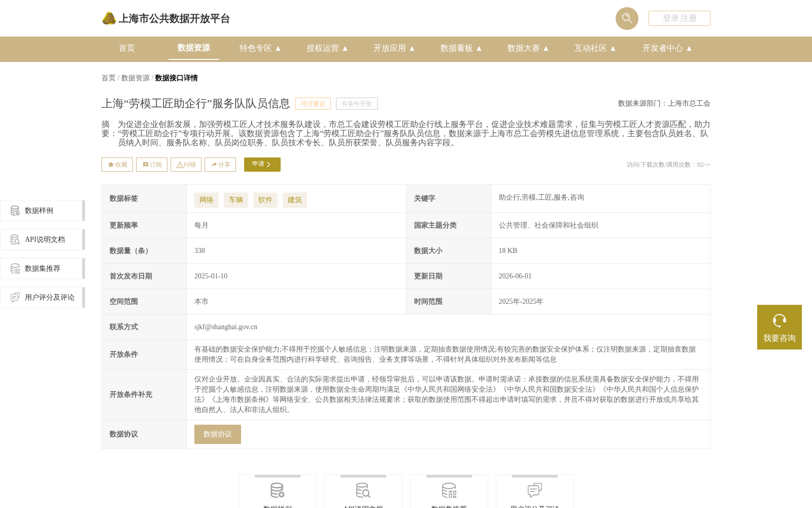Open the 数据协议 button in the table
The height and width of the screenshot is (508, 812).
(218, 434)
